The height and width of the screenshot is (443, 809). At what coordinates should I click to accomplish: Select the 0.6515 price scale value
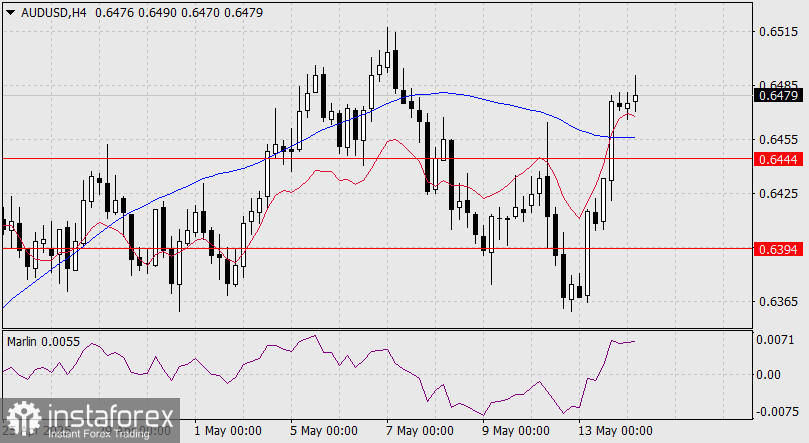(778, 32)
